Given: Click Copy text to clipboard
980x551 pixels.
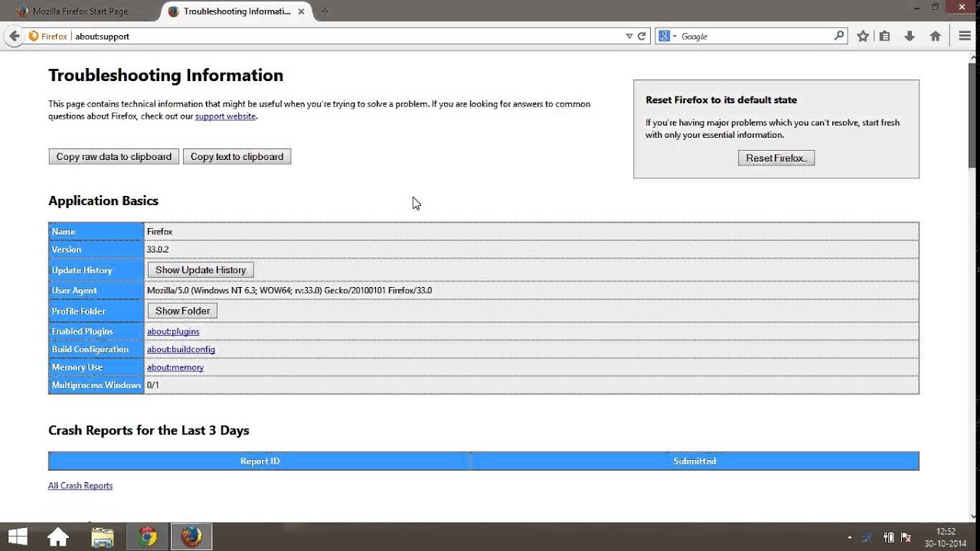Looking at the screenshot, I should click(237, 156).
